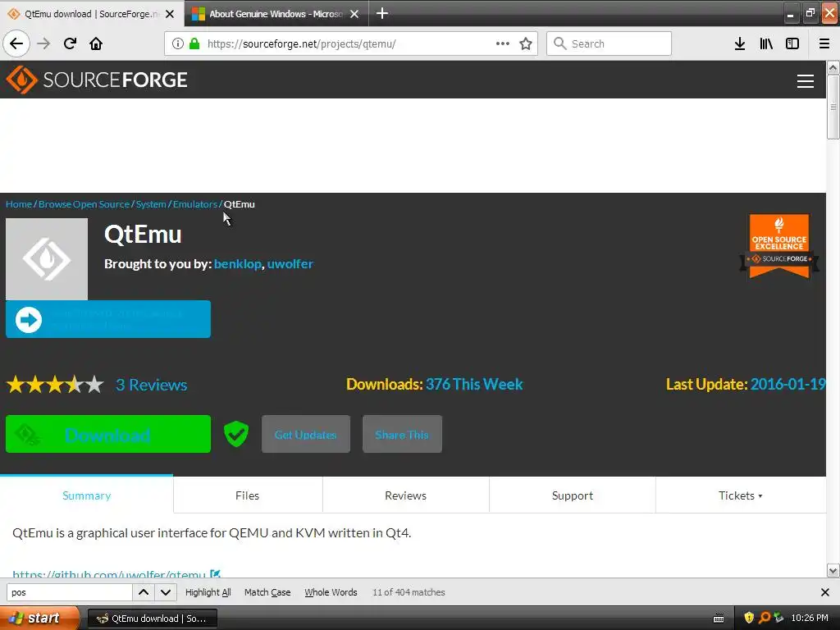Screen dimensions: 840x630
Task: Switch to the Support tab
Action: [x=572, y=495]
